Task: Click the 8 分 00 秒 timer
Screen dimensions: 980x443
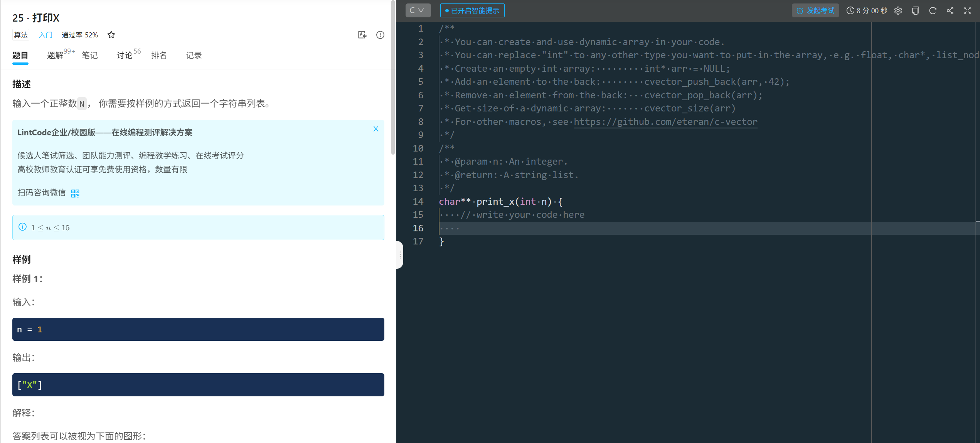Action: point(867,10)
